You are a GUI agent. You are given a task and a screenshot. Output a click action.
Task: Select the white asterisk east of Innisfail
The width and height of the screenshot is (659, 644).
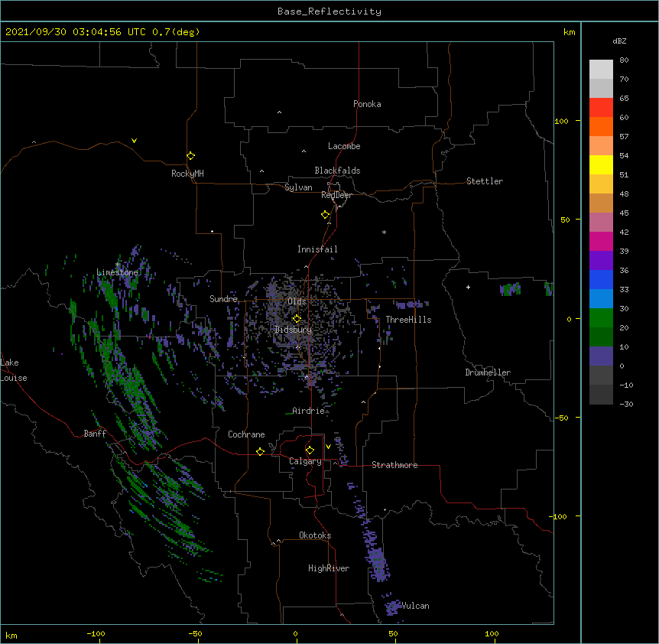384,232
